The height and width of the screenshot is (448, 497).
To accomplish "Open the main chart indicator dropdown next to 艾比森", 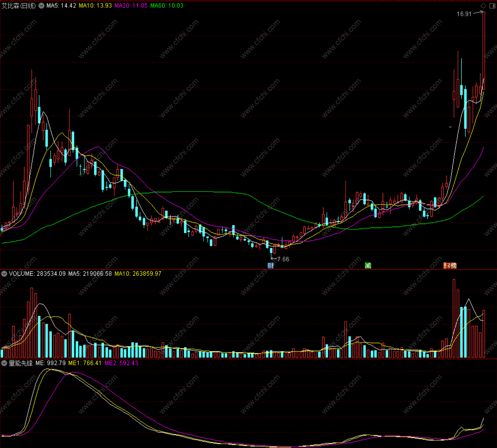I will tap(41, 6).
